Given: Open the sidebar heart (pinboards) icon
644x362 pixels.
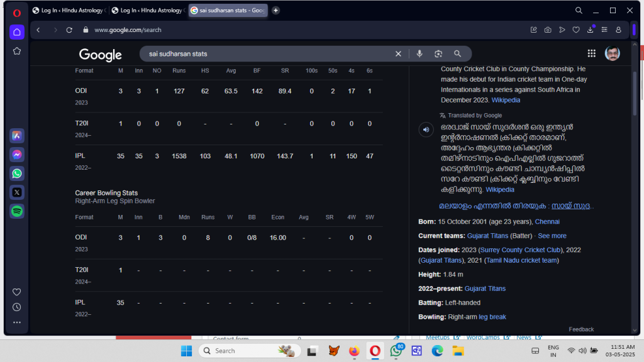Looking at the screenshot, I should [17, 292].
